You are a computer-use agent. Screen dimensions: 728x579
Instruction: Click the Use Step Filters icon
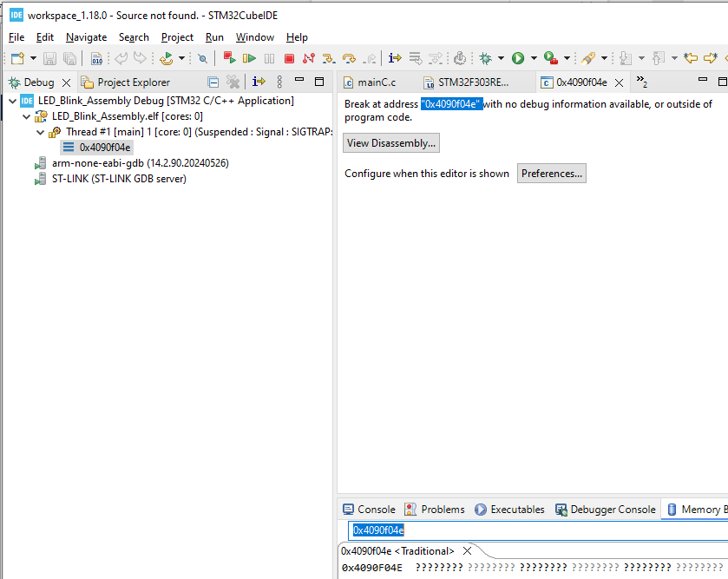(x=436, y=58)
